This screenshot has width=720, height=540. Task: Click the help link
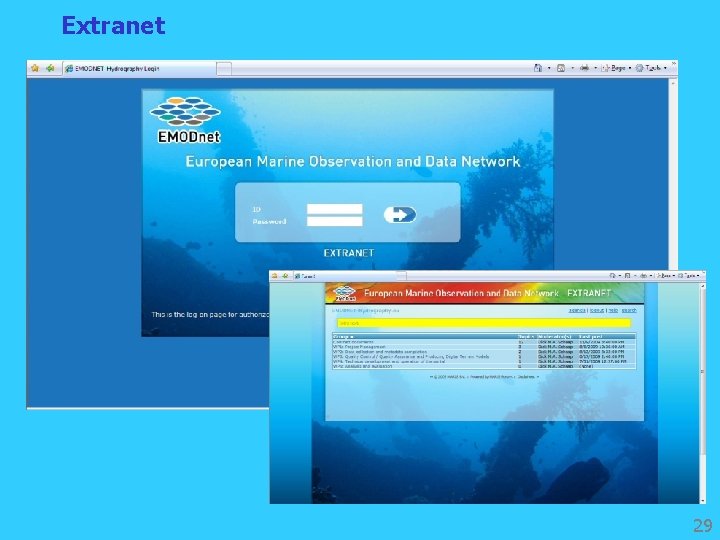click(613, 310)
